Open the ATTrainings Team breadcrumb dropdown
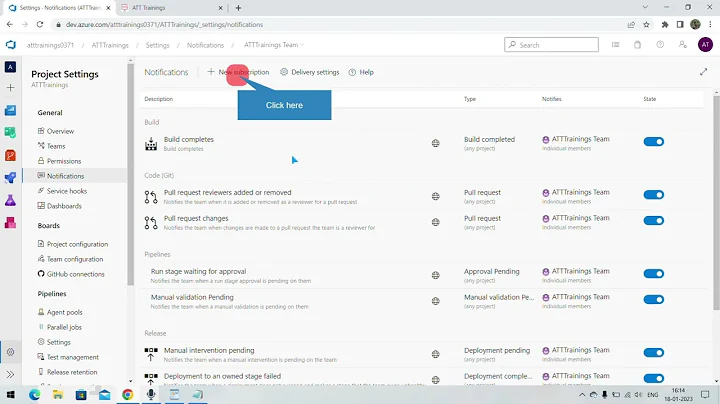The width and height of the screenshot is (720, 404). [274, 45]
